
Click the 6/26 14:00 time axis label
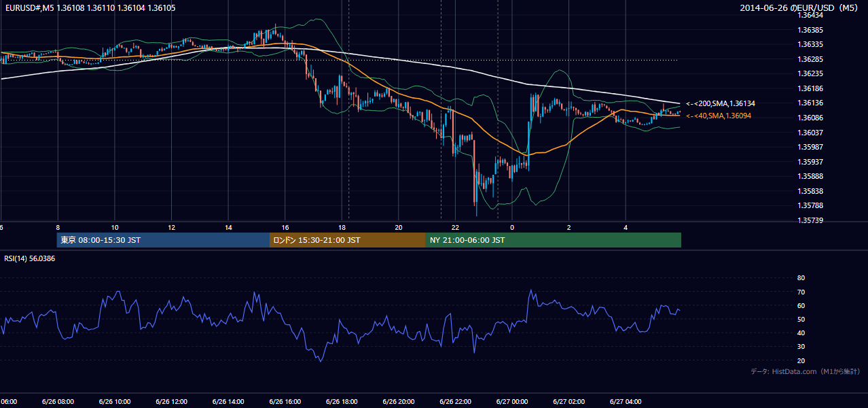[x=228, y=402]
